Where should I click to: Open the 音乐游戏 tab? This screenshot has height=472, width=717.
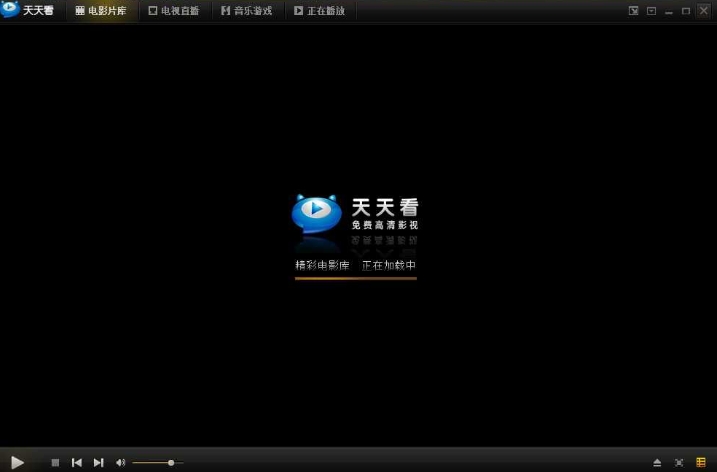pyautogui.click(x=247, y=11)
